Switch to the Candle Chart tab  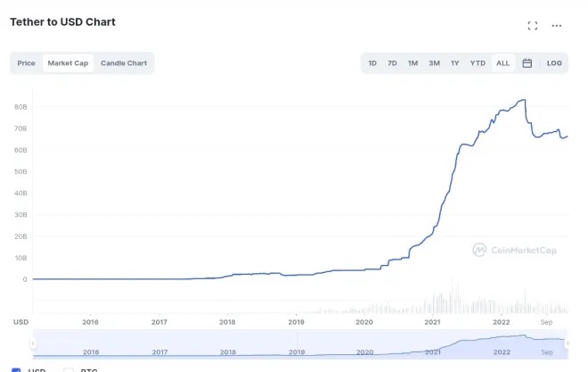click(x=124, y=63)
